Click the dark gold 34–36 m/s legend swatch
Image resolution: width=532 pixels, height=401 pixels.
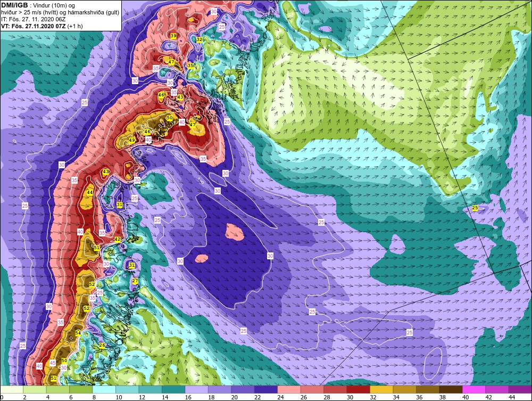click(x=405, y=389)
